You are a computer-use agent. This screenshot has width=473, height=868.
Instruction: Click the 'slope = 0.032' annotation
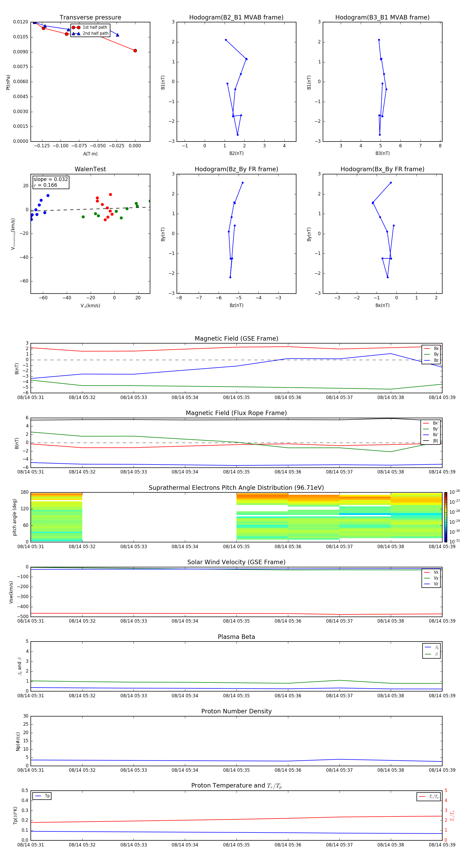coord(50,179)
